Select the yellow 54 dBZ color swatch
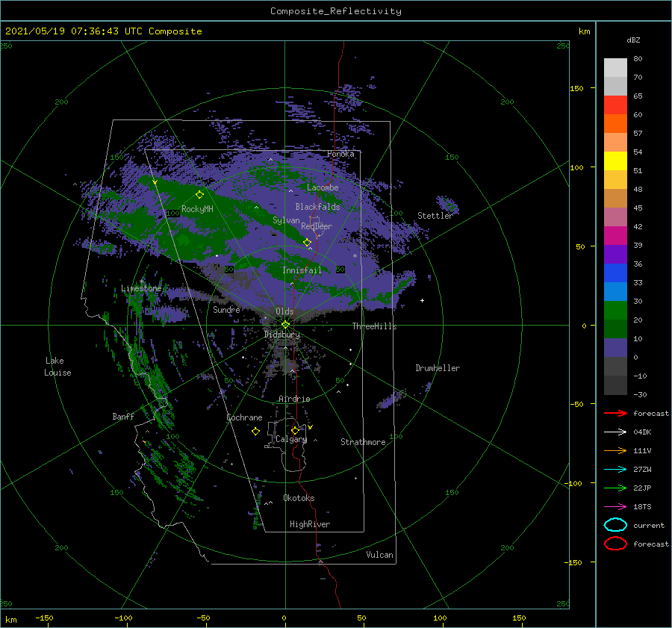The height and width of the screenshot is (628, 672). tap(615, 161)
